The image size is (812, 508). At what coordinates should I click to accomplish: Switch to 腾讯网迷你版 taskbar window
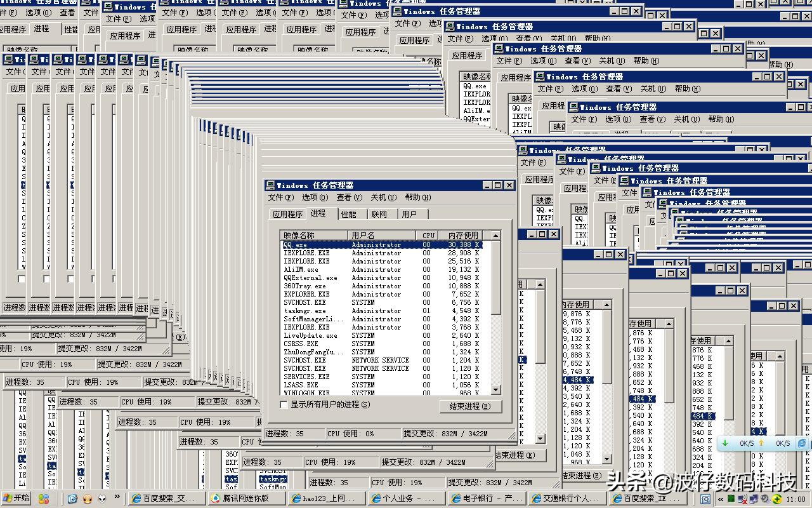pos(246,499)
